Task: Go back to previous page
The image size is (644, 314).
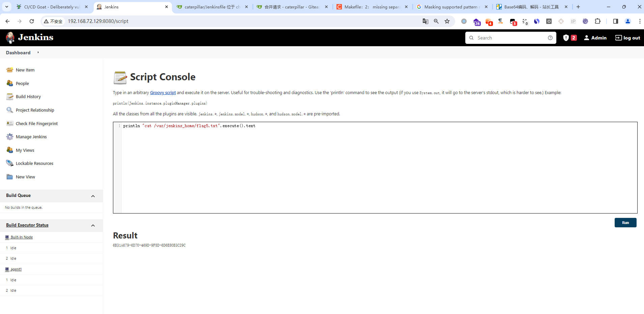Action: point(7,21)
